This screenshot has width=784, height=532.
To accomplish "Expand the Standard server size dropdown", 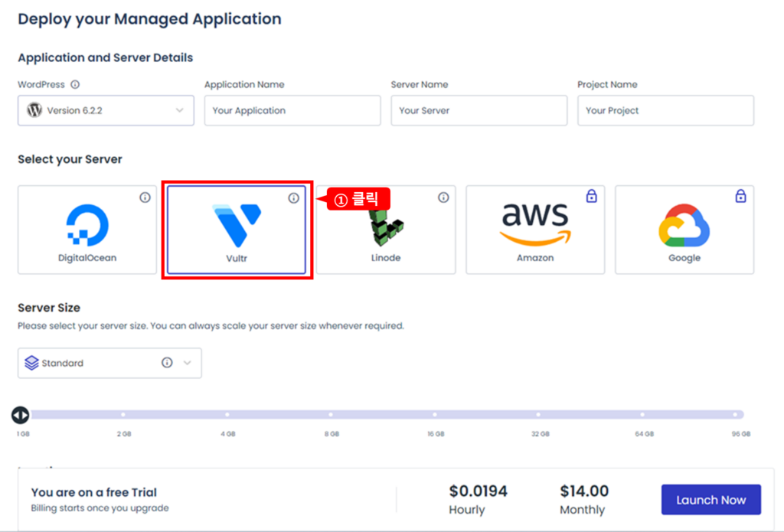I will 109,363.
